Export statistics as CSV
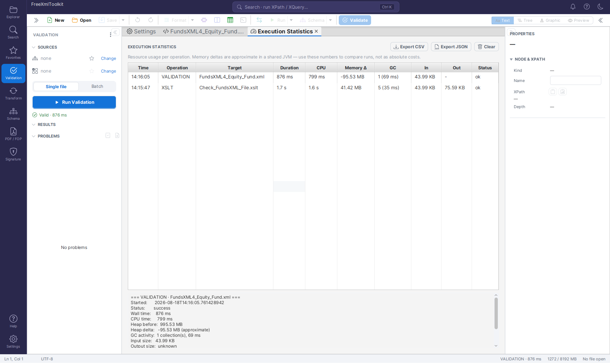This screenshot has width=610, height=364. click(x=409, y=47)
